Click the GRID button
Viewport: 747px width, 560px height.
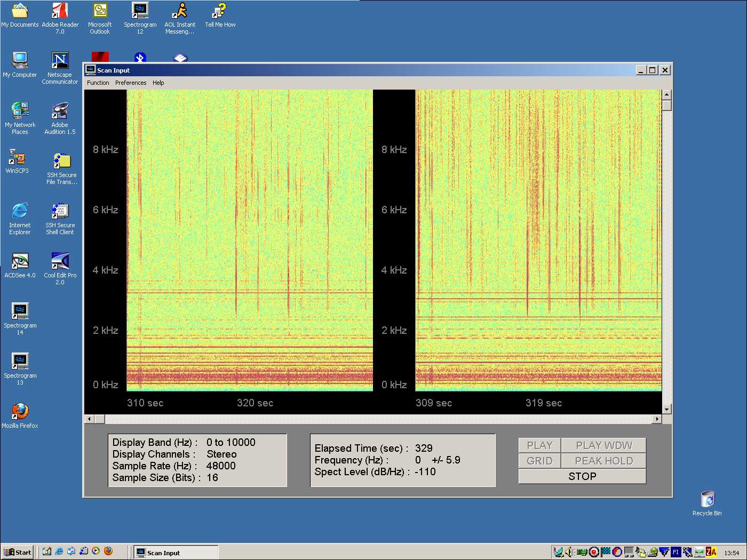(539, 461)
